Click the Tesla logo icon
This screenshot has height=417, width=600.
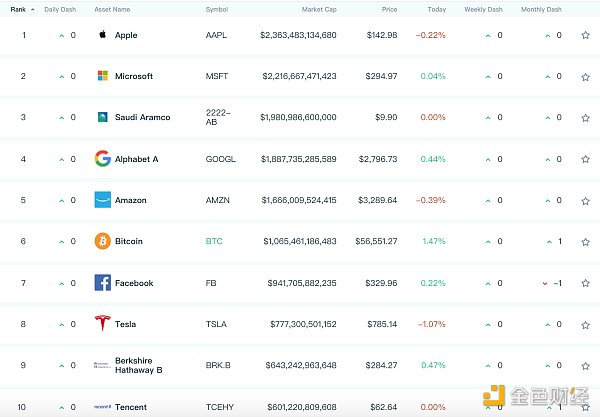coord(102,324)
